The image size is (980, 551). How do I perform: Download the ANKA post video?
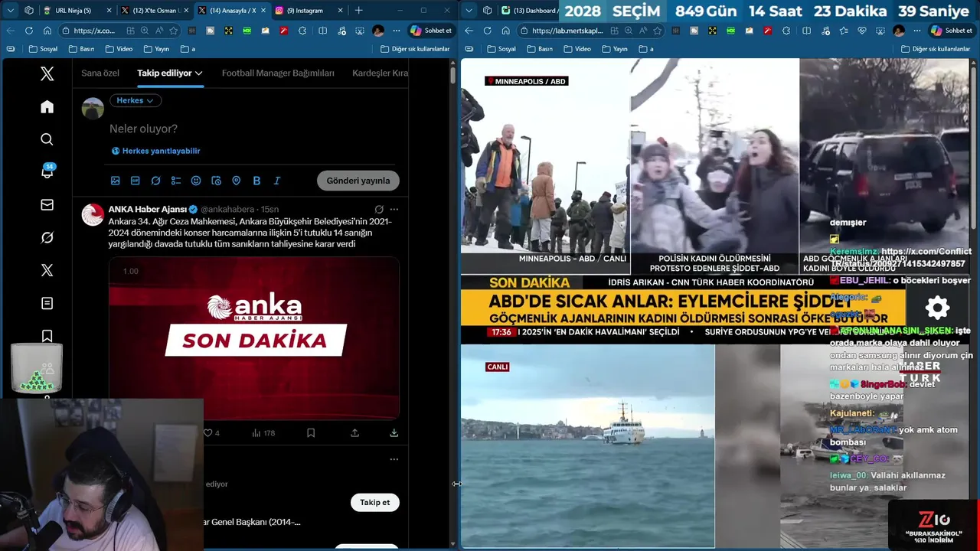(394, 432)
